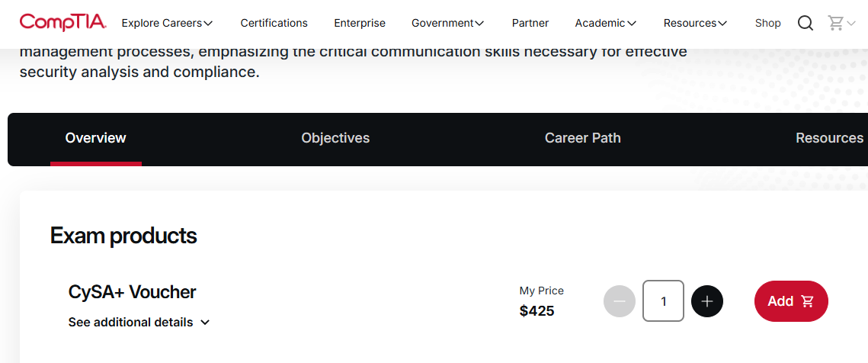This screenshot has width=868, height=363.
Task: Open the Certifications menu item
Action: tap(274, 24)
